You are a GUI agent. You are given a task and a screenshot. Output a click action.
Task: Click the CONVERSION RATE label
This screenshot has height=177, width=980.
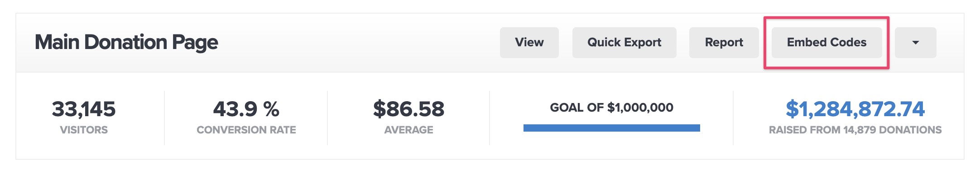pyautogui.click(x=246, y=130)
